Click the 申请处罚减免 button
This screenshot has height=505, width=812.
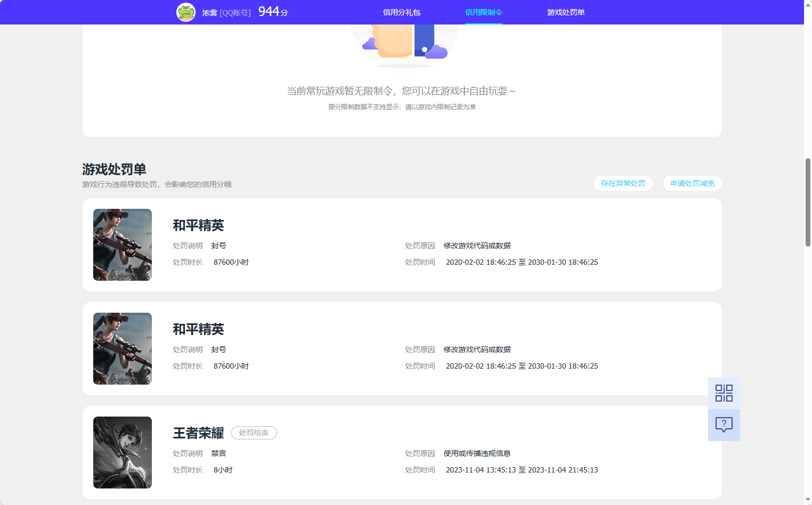tap(692, 183)
